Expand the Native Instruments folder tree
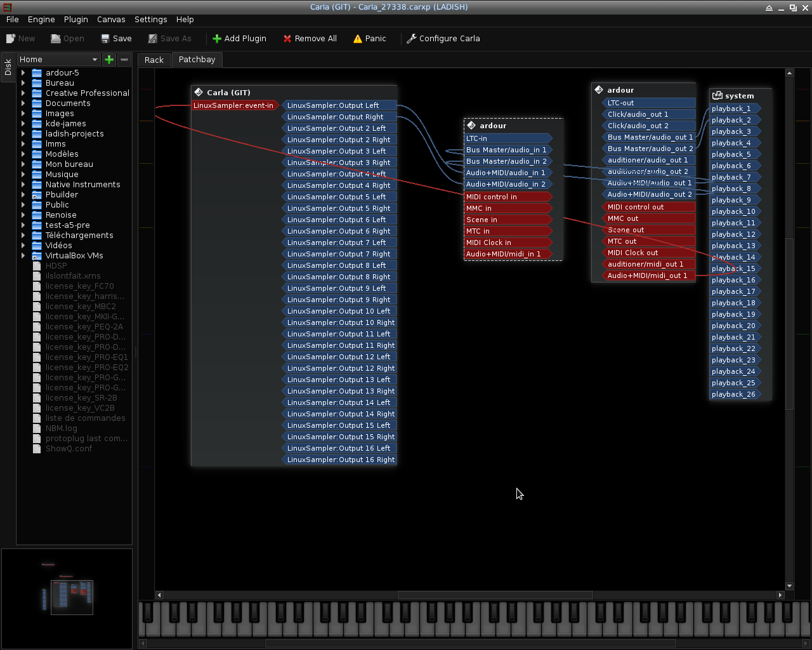The height and width of the screenshot is (650, 812). click(x=23, y=185)
